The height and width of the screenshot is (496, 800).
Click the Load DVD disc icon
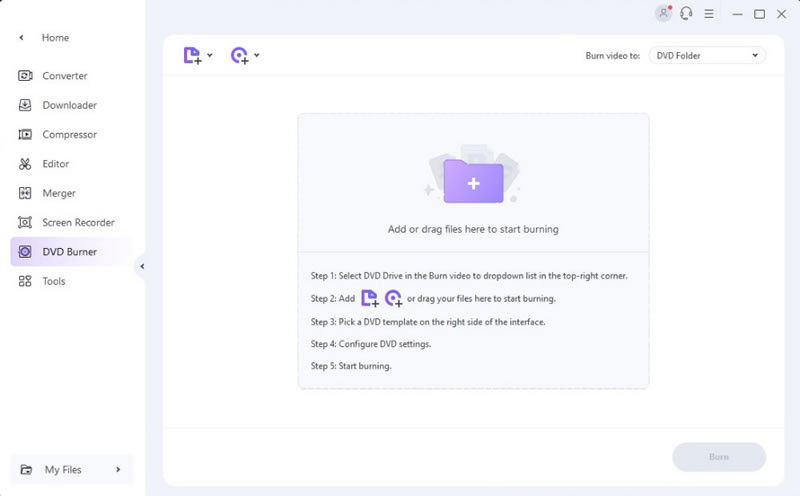click(239, 55)
